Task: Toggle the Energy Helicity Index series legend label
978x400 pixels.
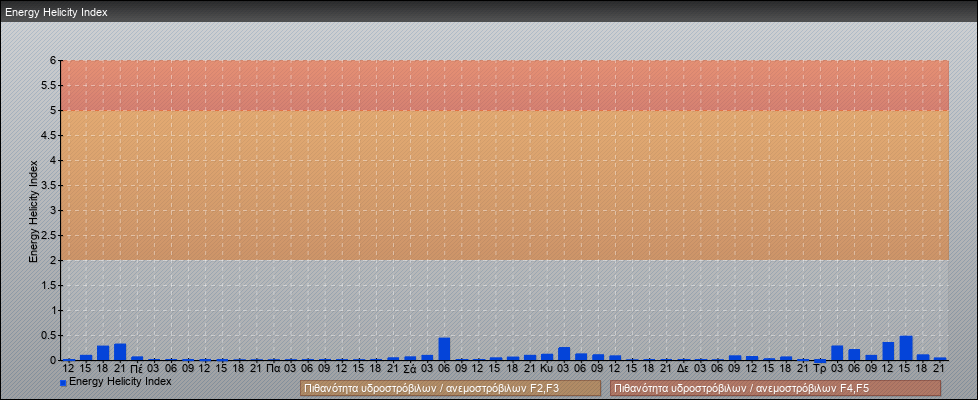Action: [x=120, y=381]
